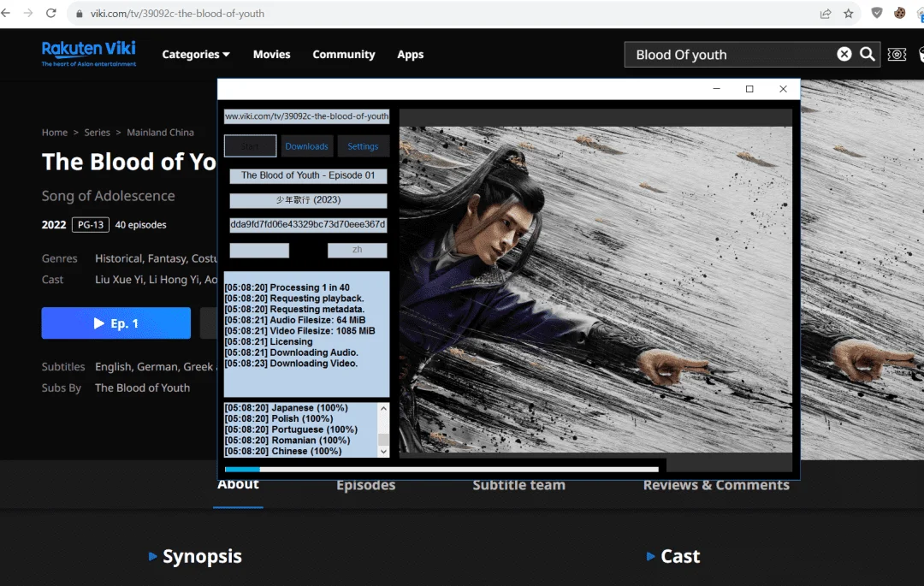Screen dimensions: 924x586
Task: Select the Chinese title (2023) field
Action: point(308,200)
